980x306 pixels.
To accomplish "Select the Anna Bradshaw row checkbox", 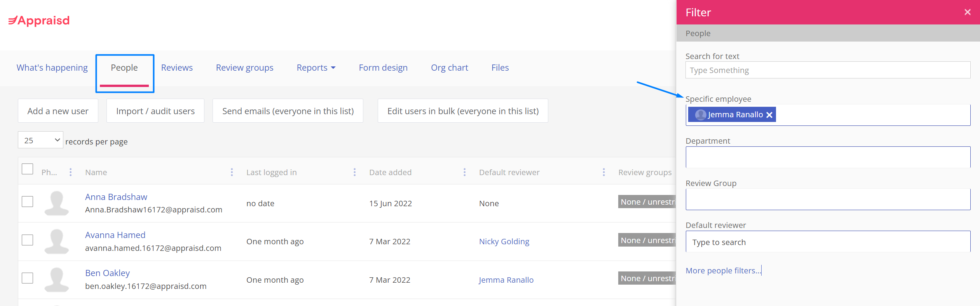I will [x=27, y=202].
